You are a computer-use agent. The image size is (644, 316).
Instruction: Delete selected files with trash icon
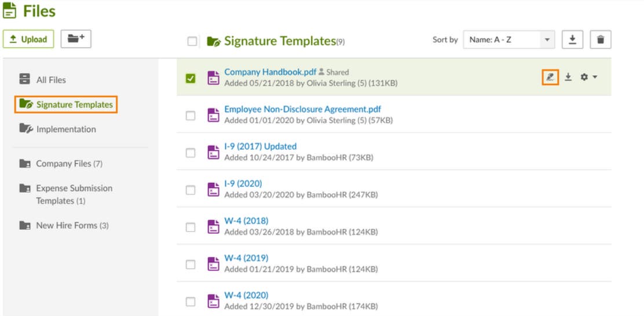(601, 40)
